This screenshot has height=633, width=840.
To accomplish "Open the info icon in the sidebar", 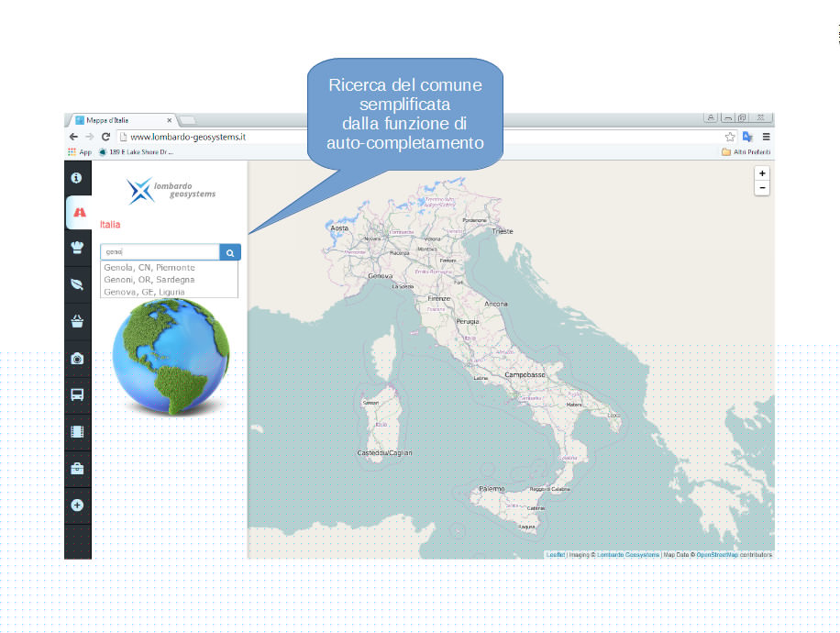I will click(77, 177).
